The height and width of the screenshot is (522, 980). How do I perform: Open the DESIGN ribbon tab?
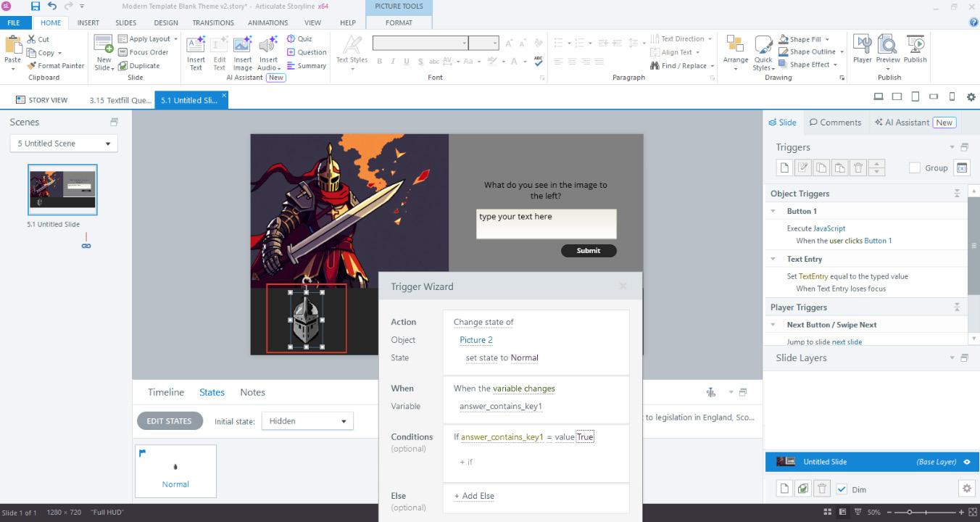point(166,22)
